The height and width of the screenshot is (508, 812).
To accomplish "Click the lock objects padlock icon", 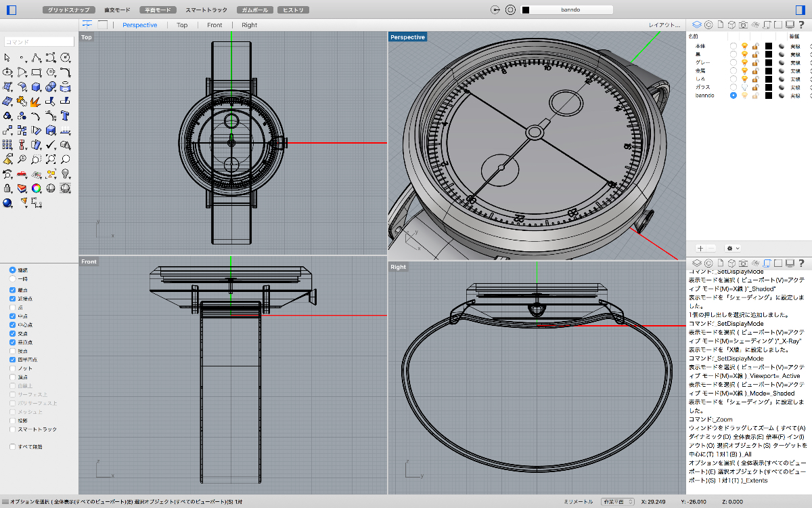I will pos(8,188).
